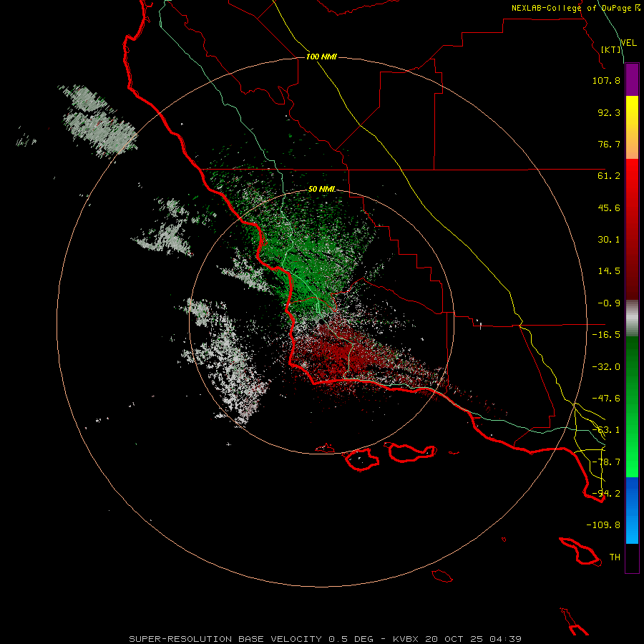Pick the purple segment of the velocity color bar
The width and height of the screenshot is (644, 644).
(x=632, y=79)
